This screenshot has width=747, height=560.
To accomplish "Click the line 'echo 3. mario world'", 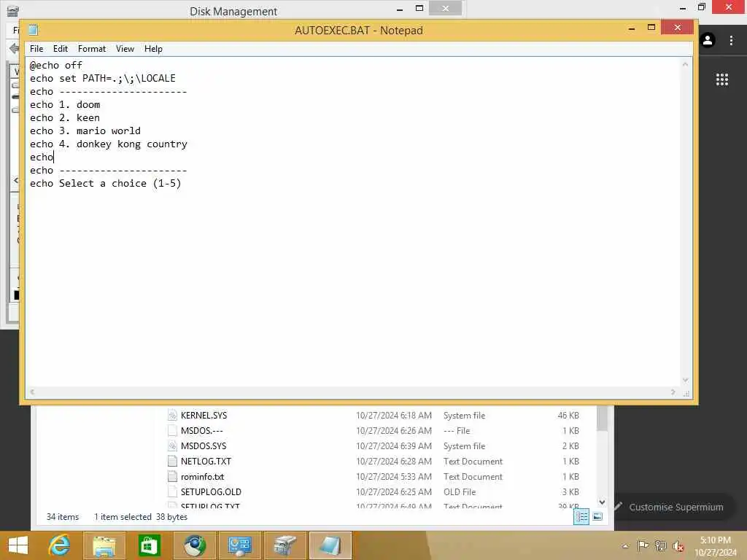I will (x=85, y=131).
